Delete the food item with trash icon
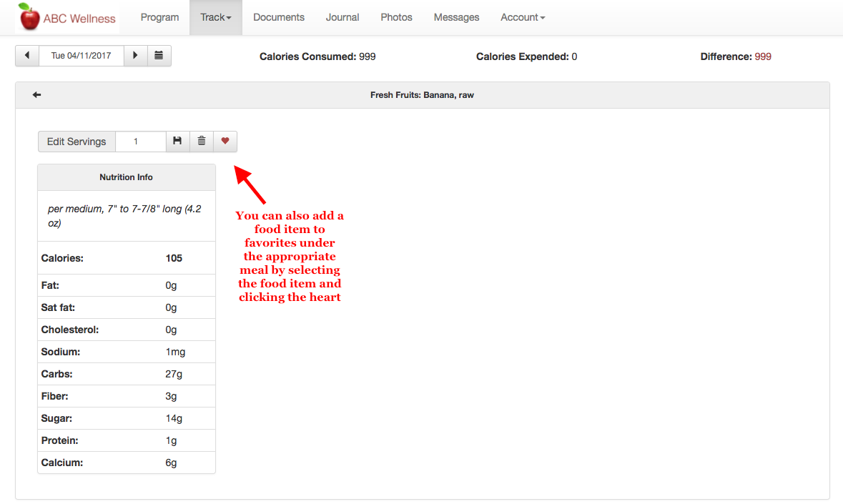Image resolution: width=843 pixels, height=504 pixels. click(202, 142)
